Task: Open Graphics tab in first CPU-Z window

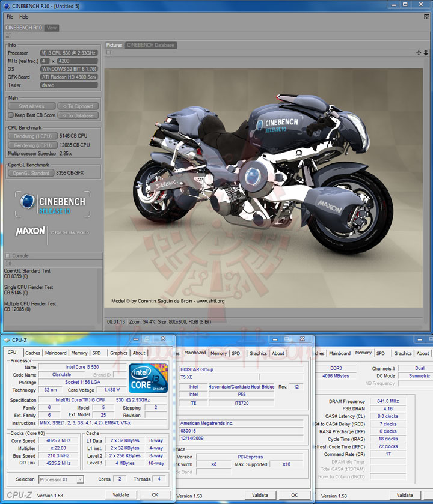Action: [x=118, y=353]
